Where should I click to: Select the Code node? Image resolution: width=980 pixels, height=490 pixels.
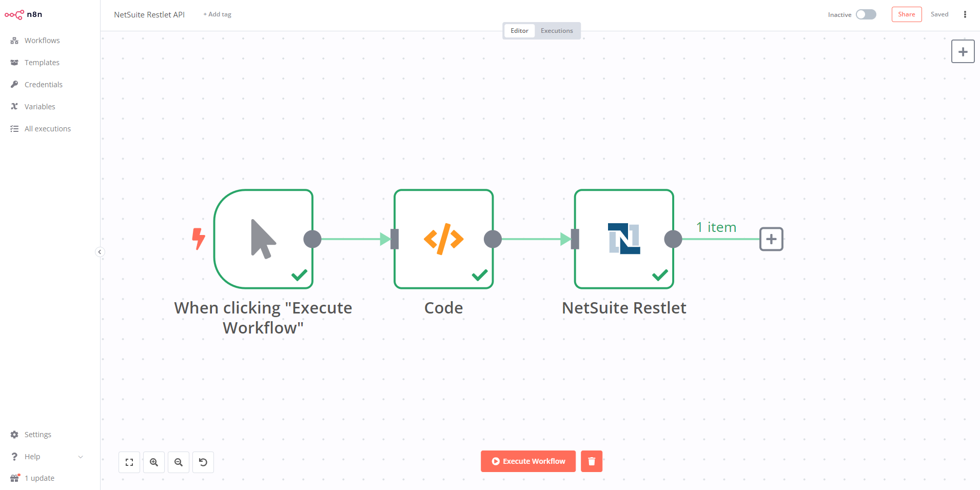tap(444, 239)
